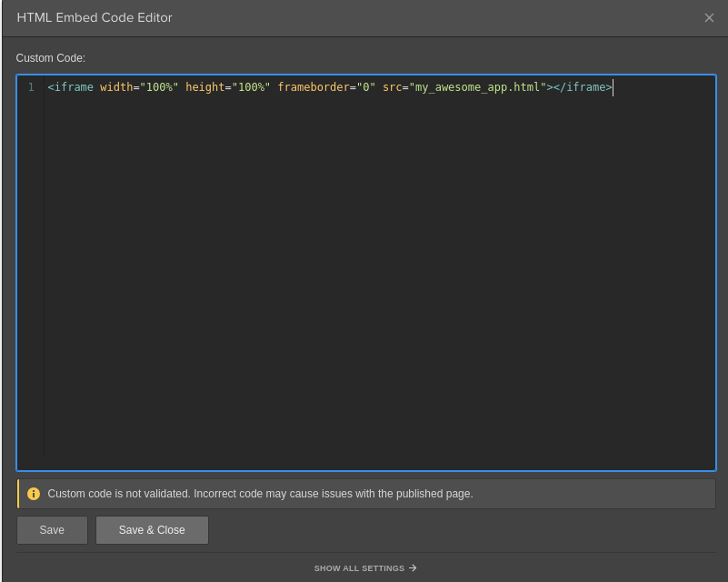
Task: Click the "100%" value after height
Action: [x=251, y=87]
